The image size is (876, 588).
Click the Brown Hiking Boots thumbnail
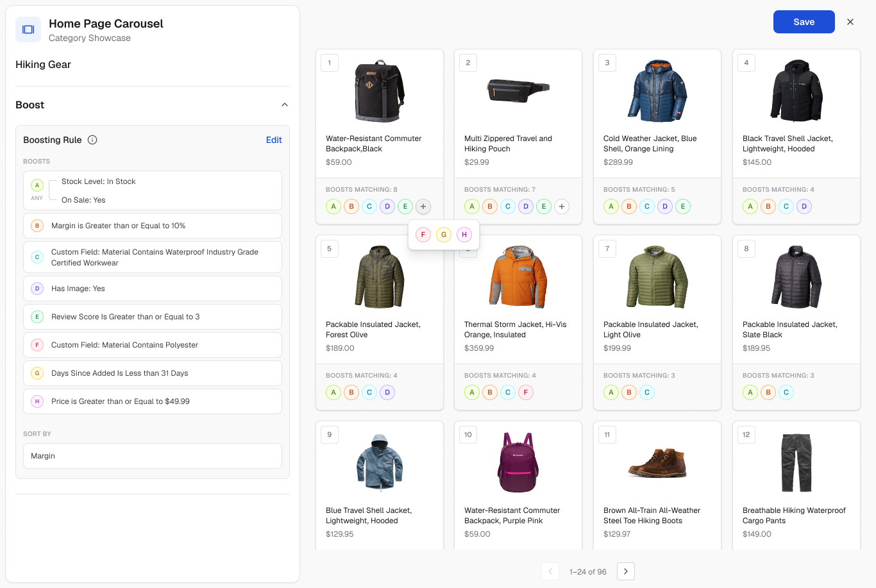click(657, 463)
